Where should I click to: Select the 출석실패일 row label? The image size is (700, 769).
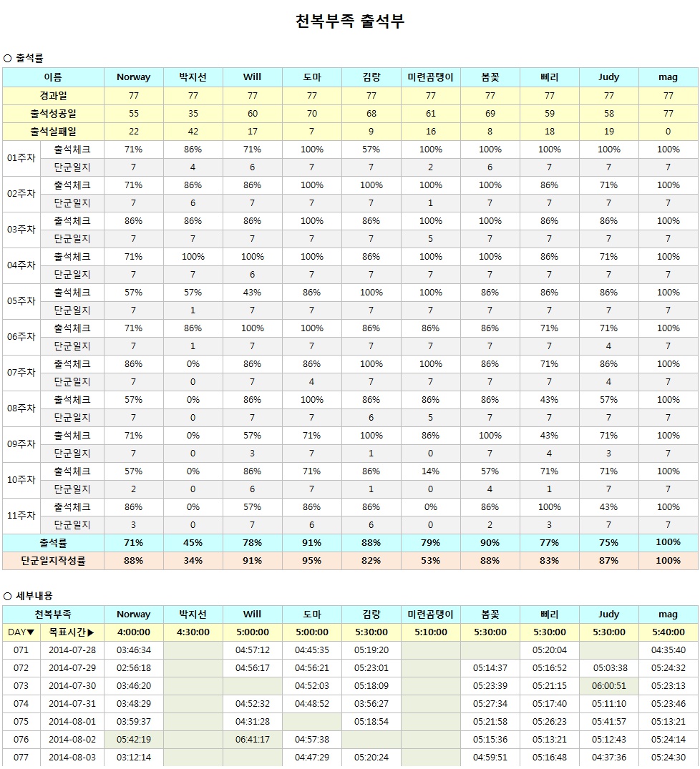53,131
